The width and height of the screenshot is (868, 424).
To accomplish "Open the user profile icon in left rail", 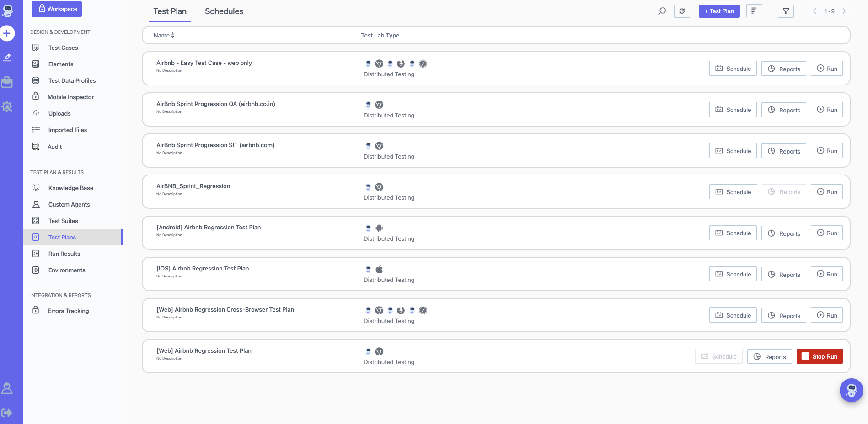I will (7, 388).
